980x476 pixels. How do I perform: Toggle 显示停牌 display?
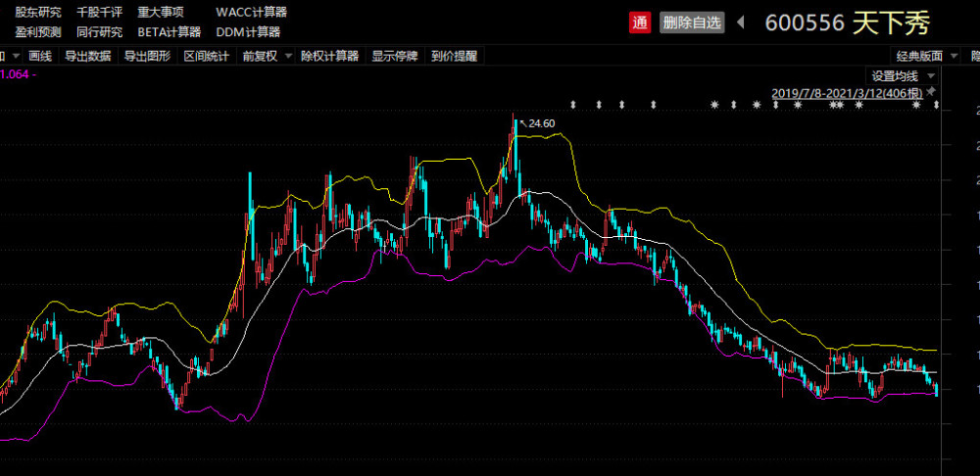pos(394,56)
